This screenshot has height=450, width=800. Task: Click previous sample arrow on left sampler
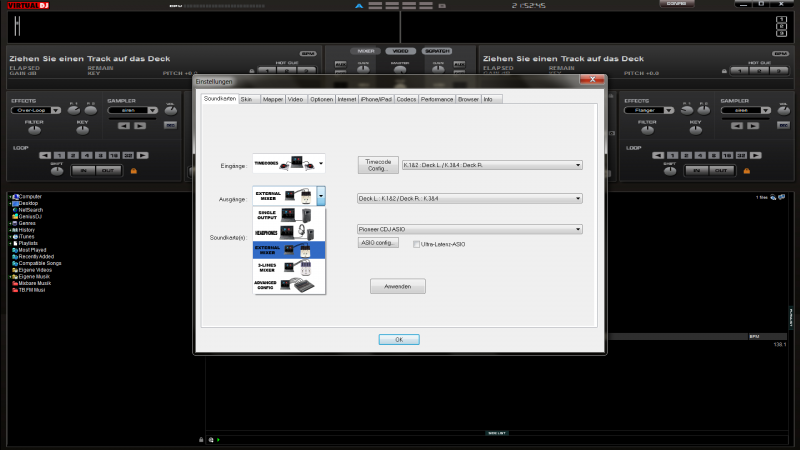click(x=123, y=126)
